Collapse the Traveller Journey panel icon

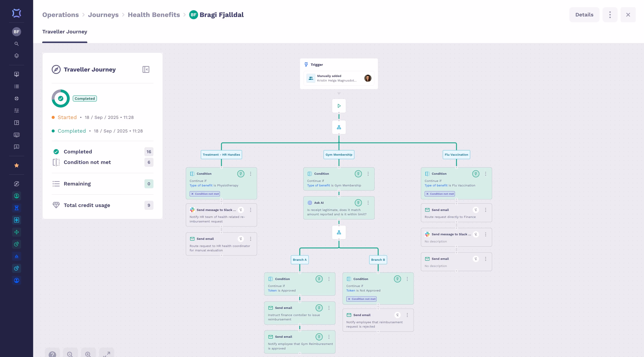146,69
